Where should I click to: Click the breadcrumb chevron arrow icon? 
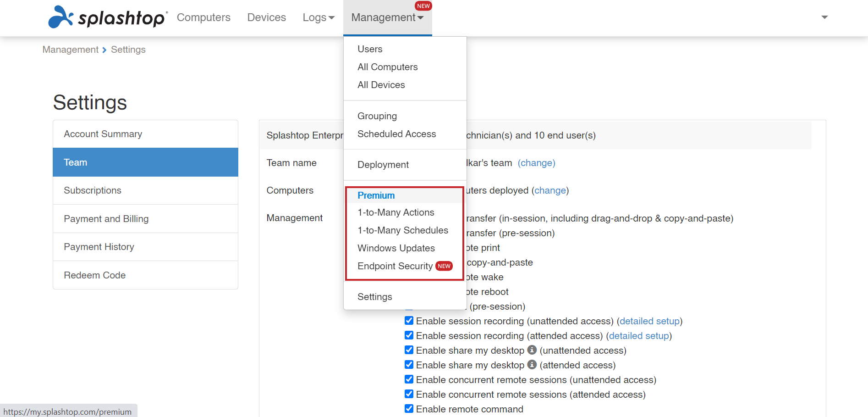[104, 50]
